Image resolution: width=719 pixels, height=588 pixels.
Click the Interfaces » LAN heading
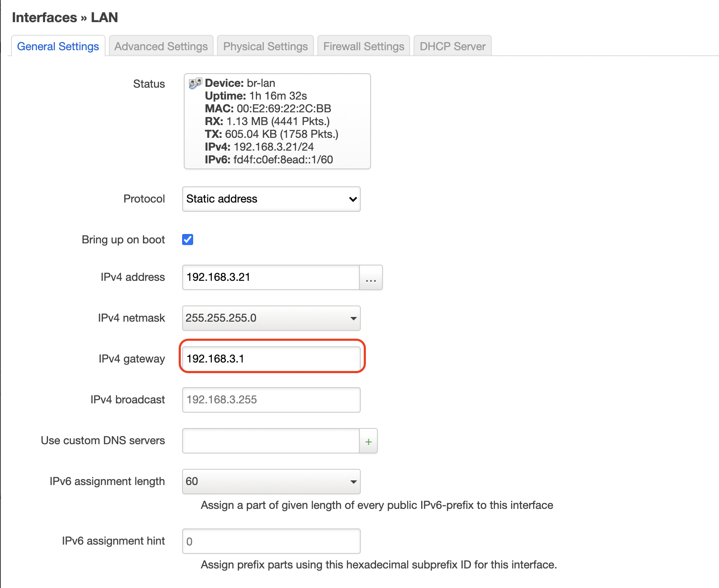(x=65, y=17)
